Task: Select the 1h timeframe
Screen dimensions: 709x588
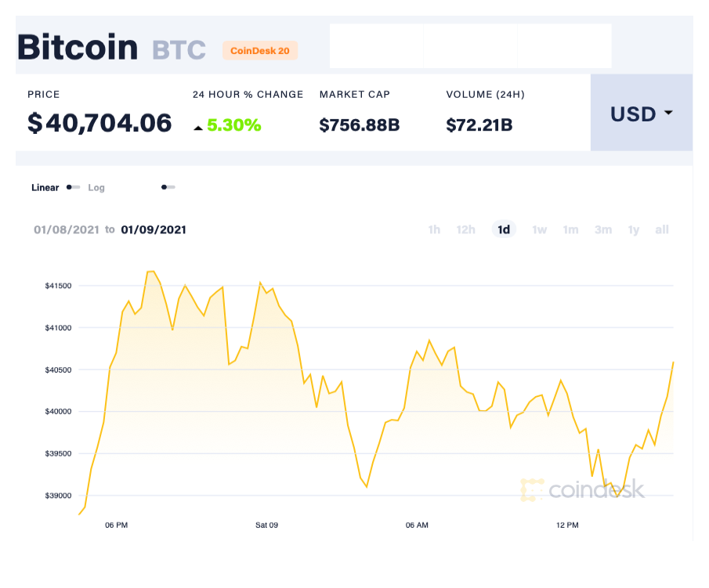Action: [x=434, y=229]
